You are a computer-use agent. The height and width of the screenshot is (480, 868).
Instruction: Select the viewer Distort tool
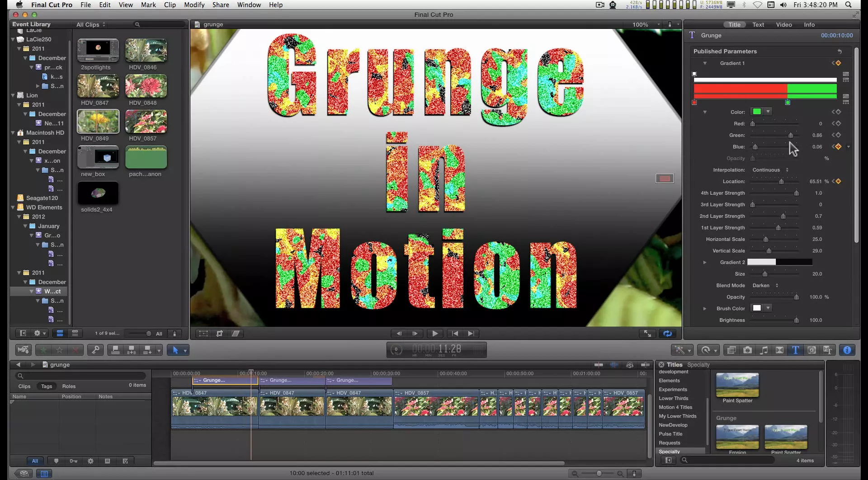click(236, 334)
